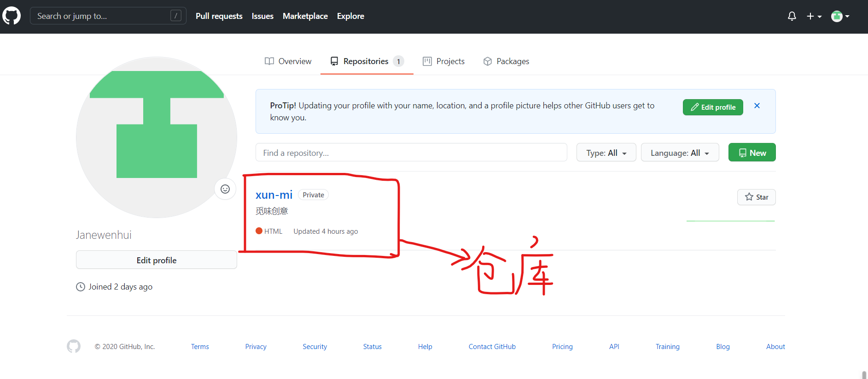Focus the Search or jump to field
Screen dimensions: 868x379
click(x=108, y=16)
